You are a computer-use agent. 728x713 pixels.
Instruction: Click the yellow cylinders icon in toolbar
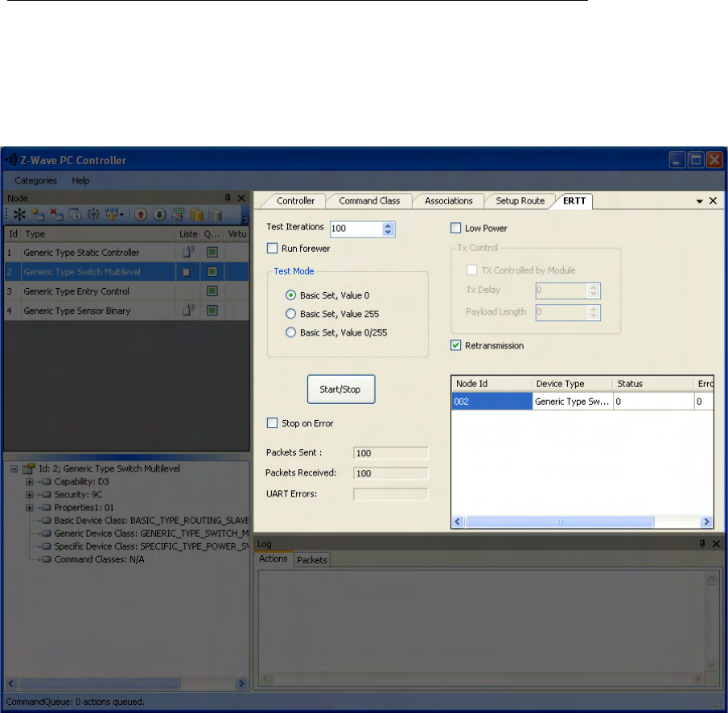(x=197, y=215)
